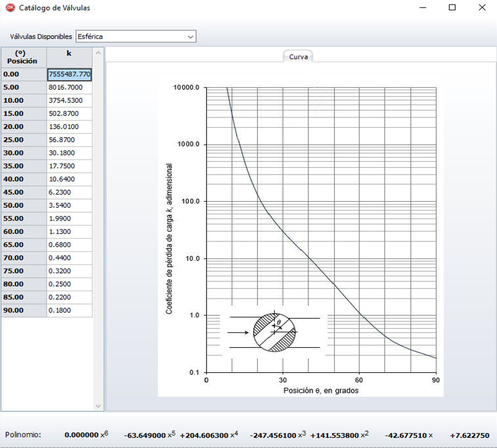Select the k value 0.6800
Screen dimensions: 497x448
[x=69, y=245]
